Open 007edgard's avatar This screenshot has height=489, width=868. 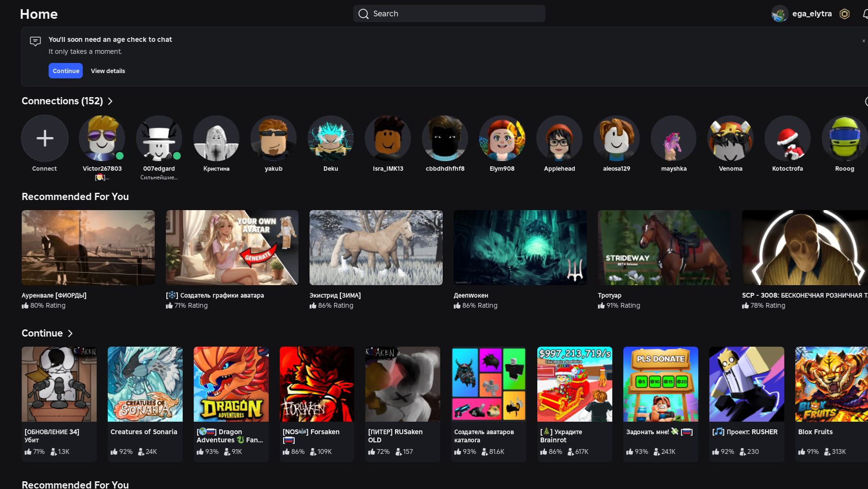(159, 138)
